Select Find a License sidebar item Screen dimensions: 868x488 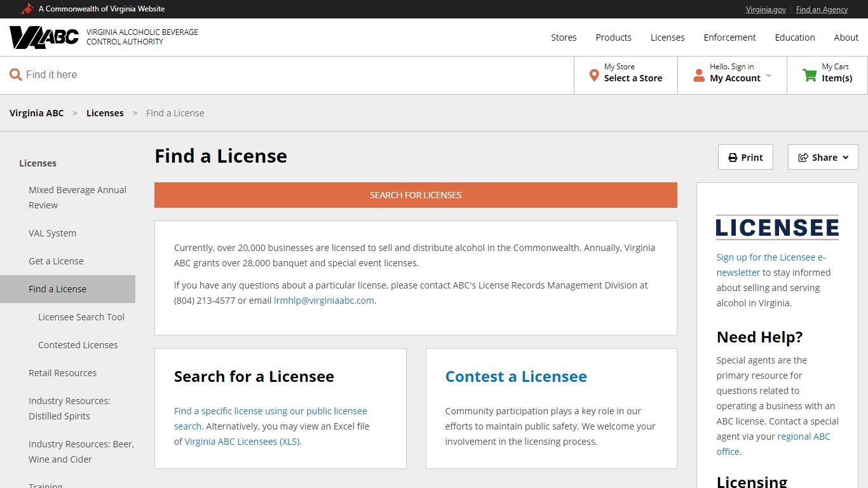click(x=67, y=289)
